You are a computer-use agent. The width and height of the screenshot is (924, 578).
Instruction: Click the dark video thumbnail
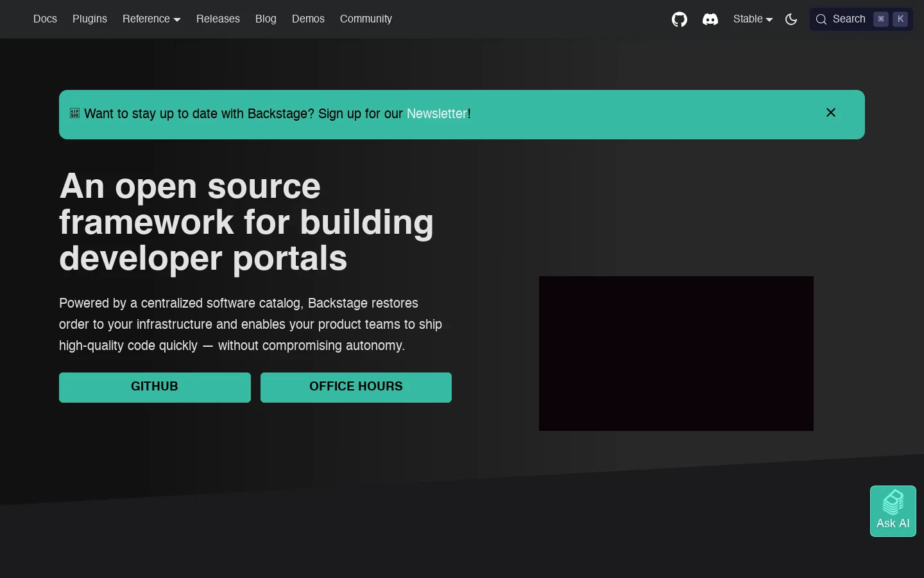[676, 353]
